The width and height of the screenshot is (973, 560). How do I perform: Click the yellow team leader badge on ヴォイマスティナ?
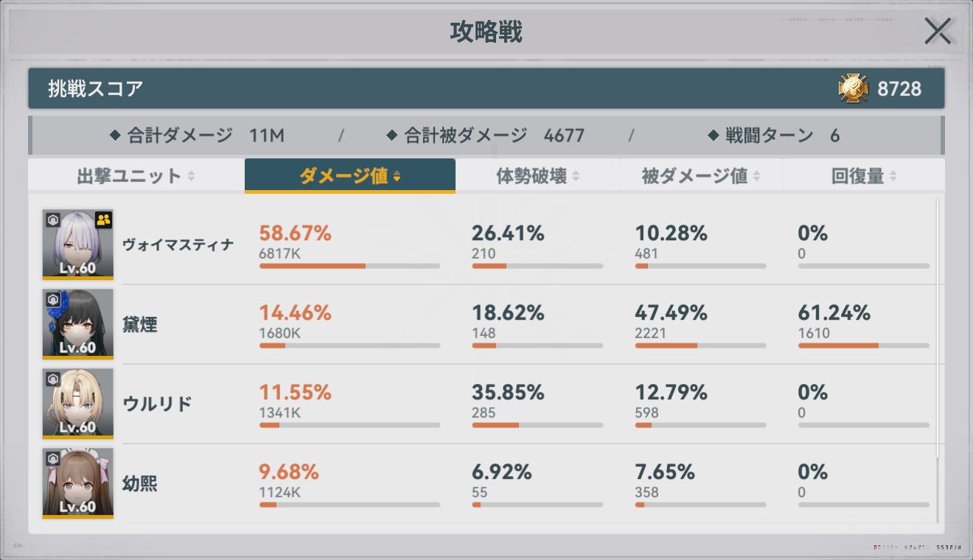tap(103, 220)
